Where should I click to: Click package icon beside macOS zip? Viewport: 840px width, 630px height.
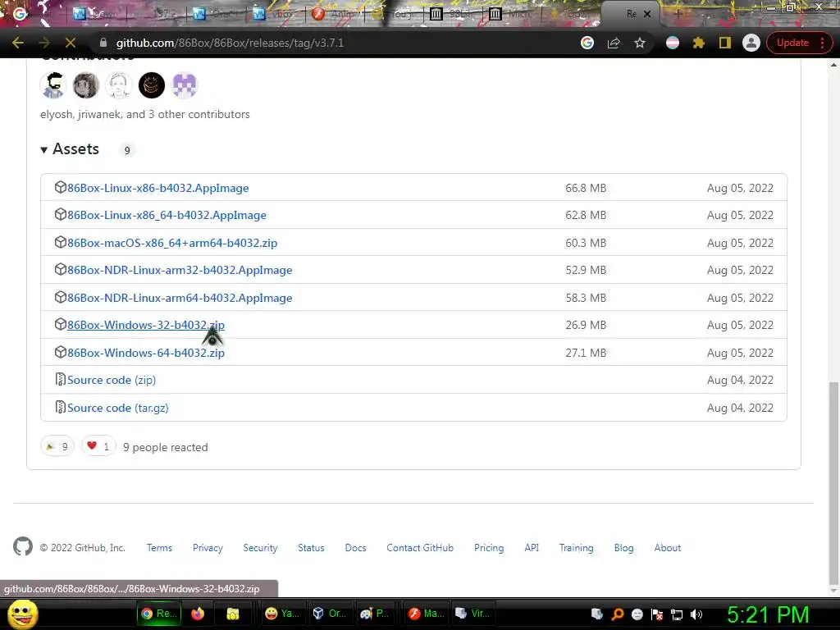click(61, 242)
